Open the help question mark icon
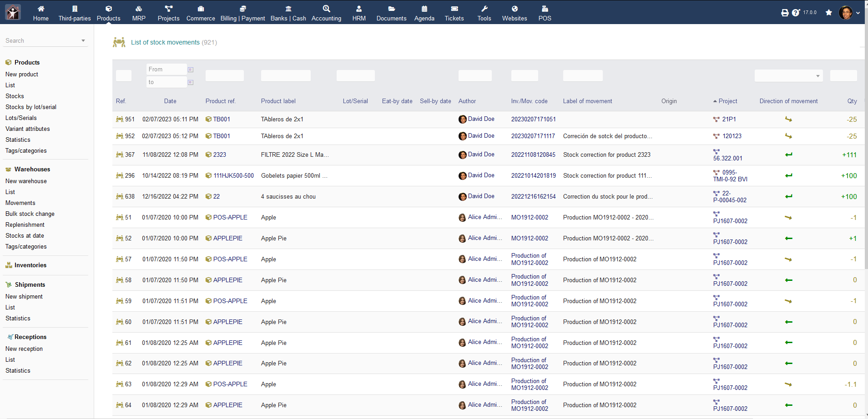Screen dimensions: 868x419 coord(796,12)
